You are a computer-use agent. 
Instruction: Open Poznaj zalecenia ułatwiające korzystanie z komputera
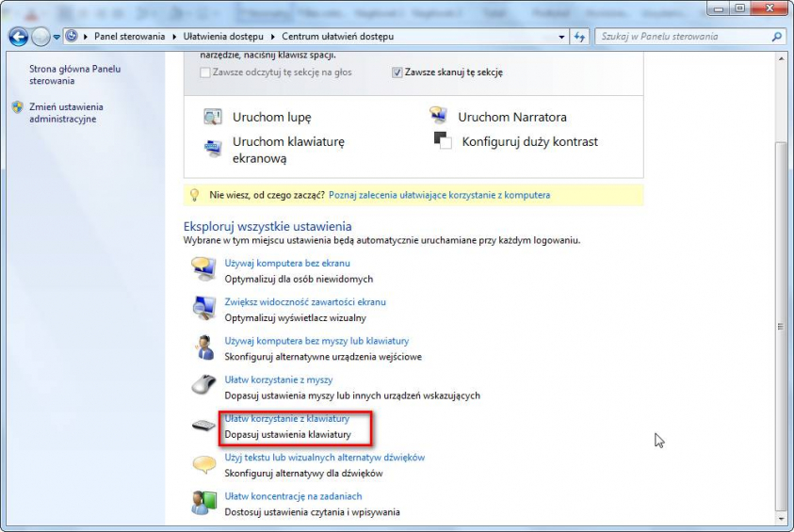[439, 195]
